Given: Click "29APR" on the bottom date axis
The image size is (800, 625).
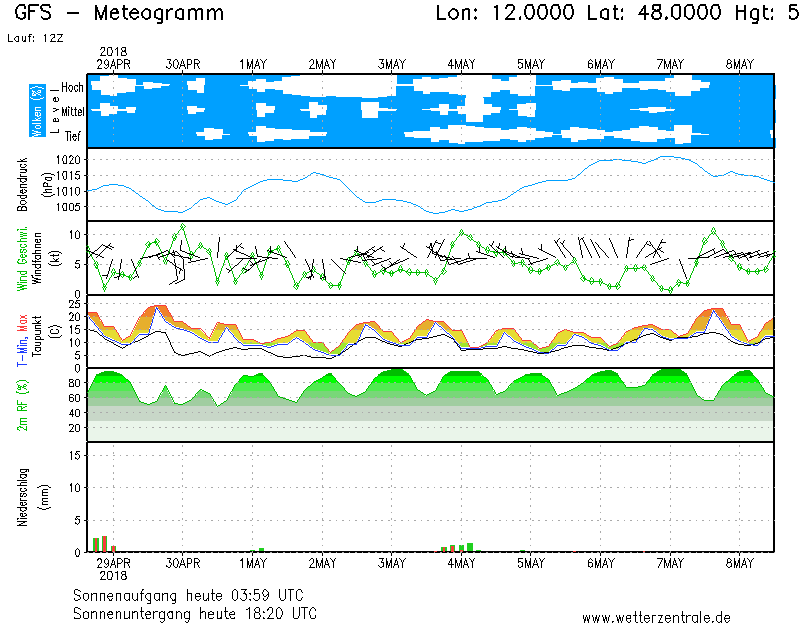Looking at the screenshot, I should [x=113, y=563].
